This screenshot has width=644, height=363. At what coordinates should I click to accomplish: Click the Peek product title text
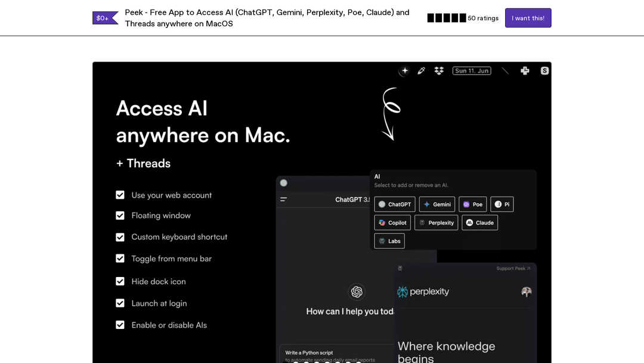pos(267,18)
